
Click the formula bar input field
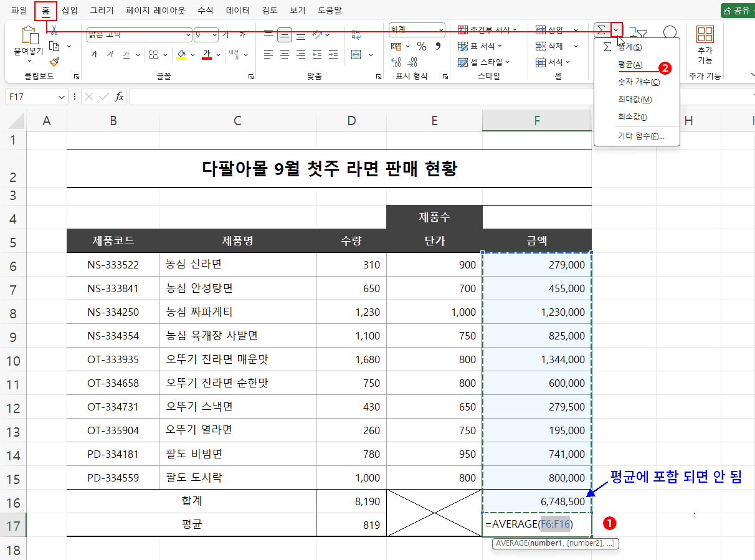pyautogui.click(x=441, y=97)
